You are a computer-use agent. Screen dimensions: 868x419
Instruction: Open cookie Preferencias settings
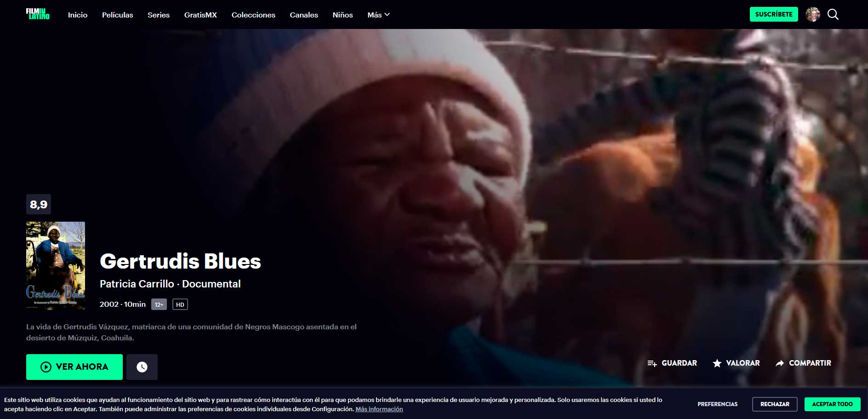pyautogui.click(x=717, y=404)
